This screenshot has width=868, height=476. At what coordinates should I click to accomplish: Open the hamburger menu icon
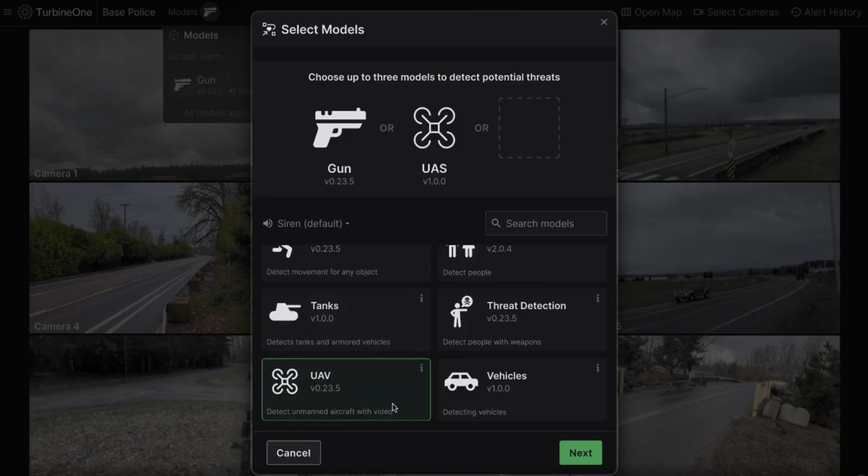pyautogui.click(x=8, y=13)
